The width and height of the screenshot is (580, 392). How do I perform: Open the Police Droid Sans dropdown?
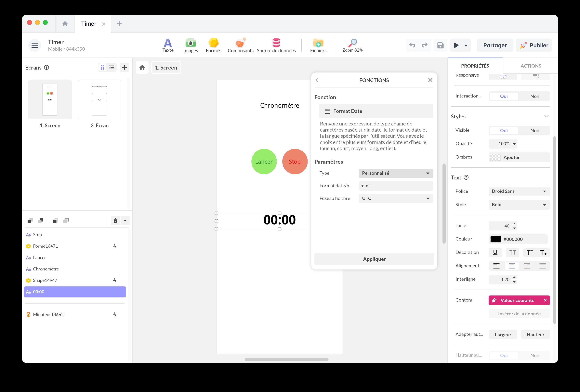point(519,191)
